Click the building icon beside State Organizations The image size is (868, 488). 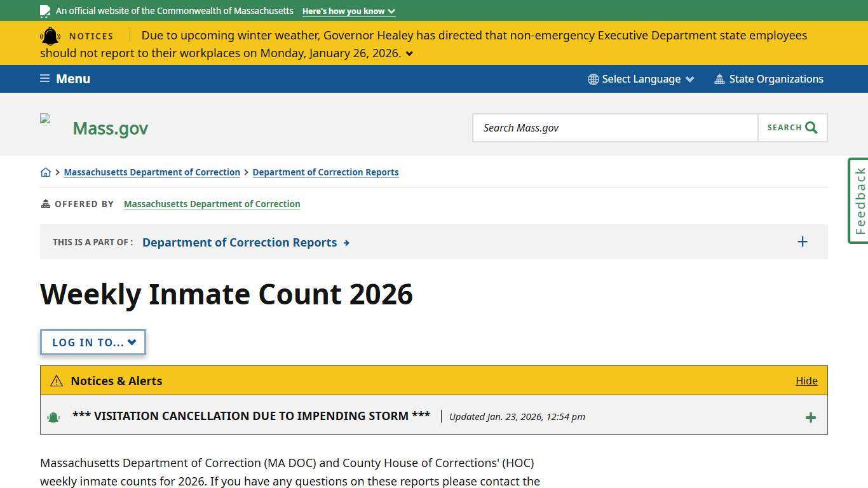719,79
